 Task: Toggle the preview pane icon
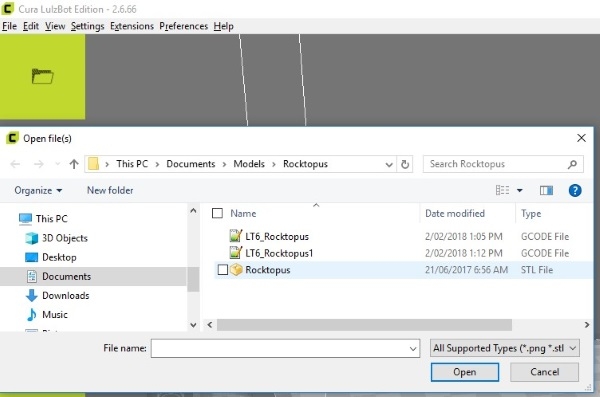click(546, 190)
